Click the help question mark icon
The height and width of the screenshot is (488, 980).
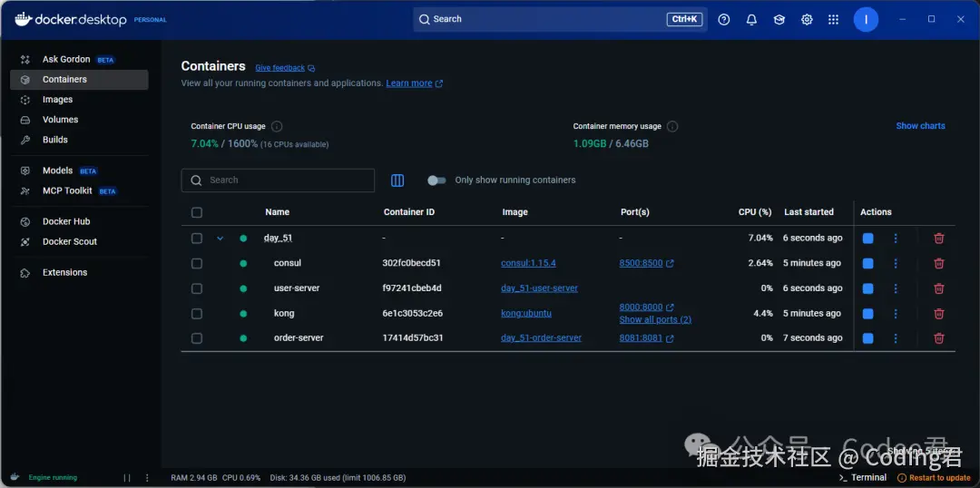tap(724, 19)
